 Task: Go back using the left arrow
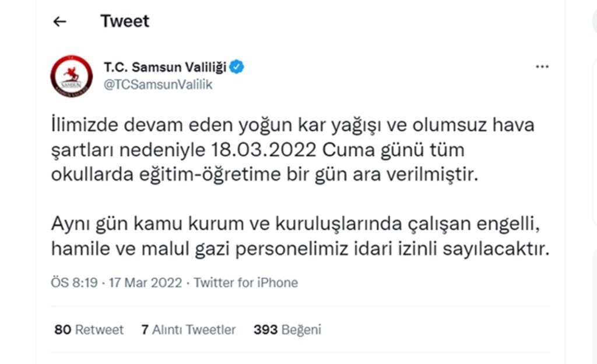click(59, 22)
